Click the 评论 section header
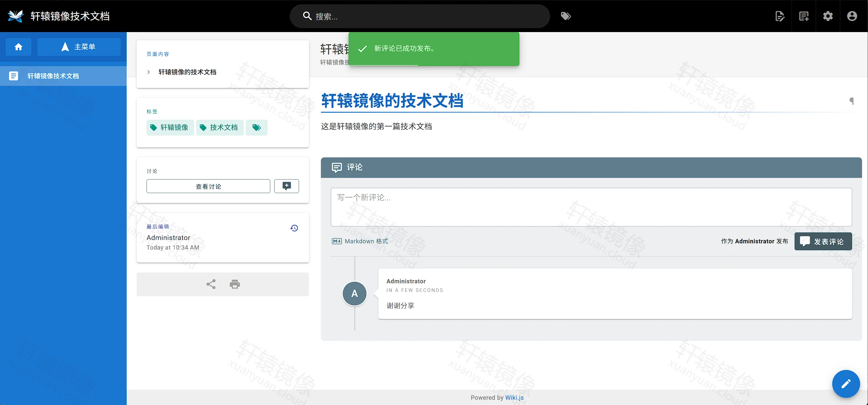The image size is (868, 405). click(x=591, y=167)
